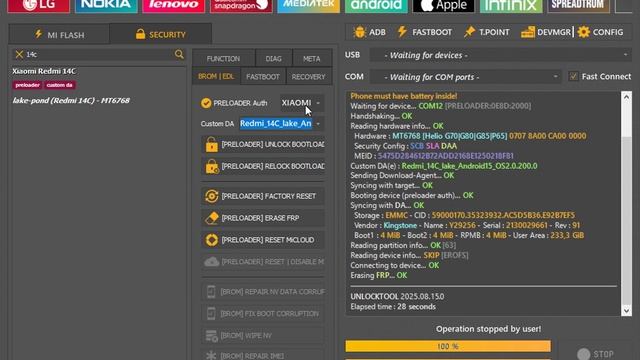This screenshot has height=360, width=640.
Task: Click the Erase FRP eraser icon
Action: [211, 218]
